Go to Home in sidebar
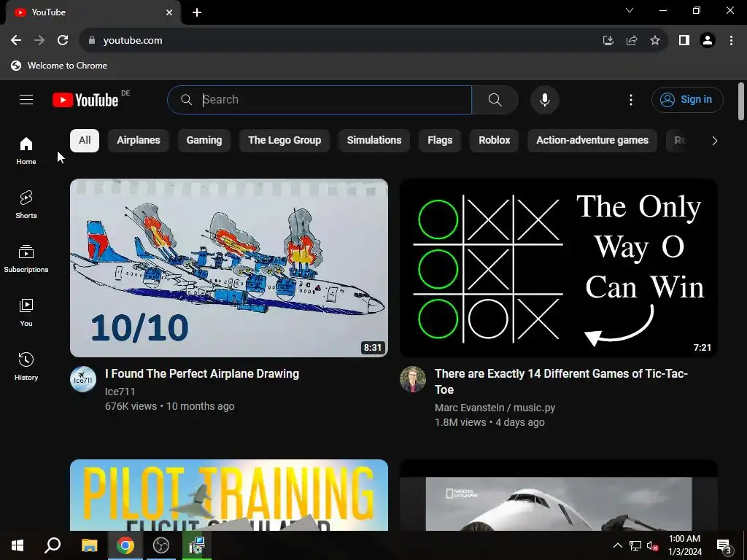This screenshot has width=747, height=560. click(26, 150)
